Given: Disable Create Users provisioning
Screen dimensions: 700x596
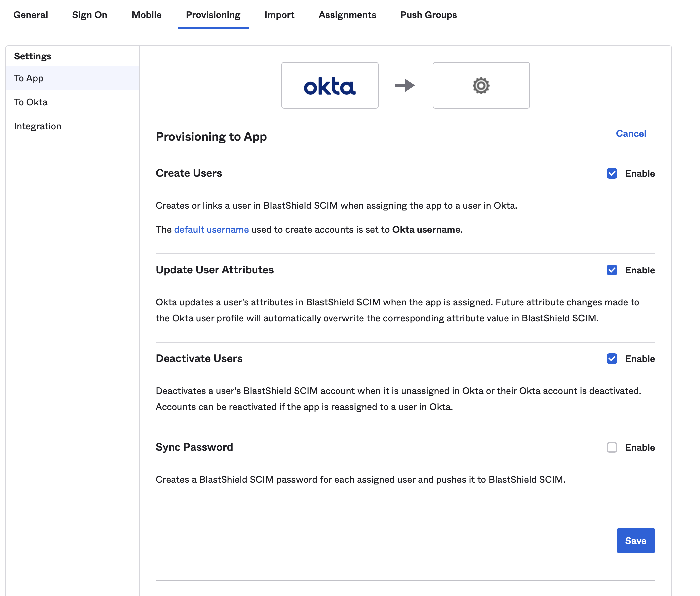Looking at the screenshot, I should coord(612,173).
